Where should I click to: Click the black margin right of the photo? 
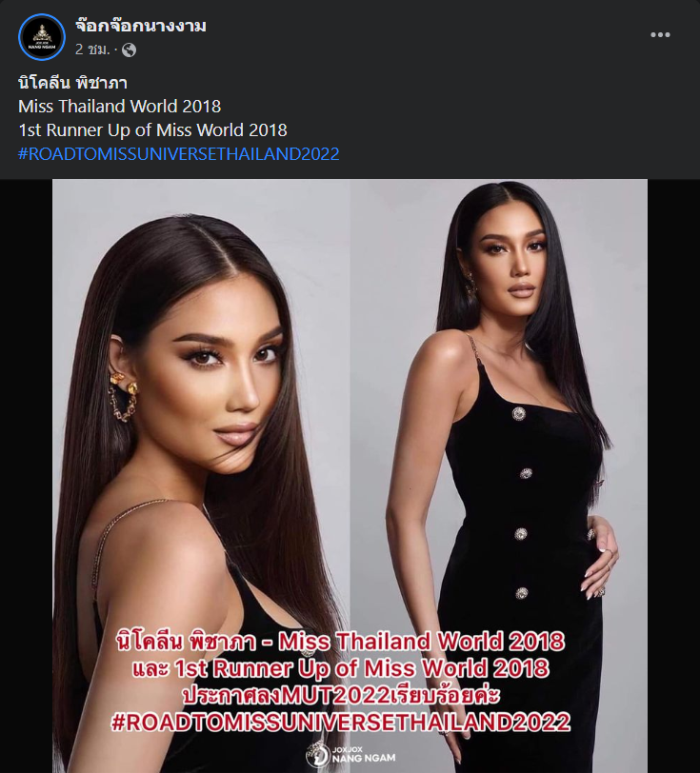point(673,476)
